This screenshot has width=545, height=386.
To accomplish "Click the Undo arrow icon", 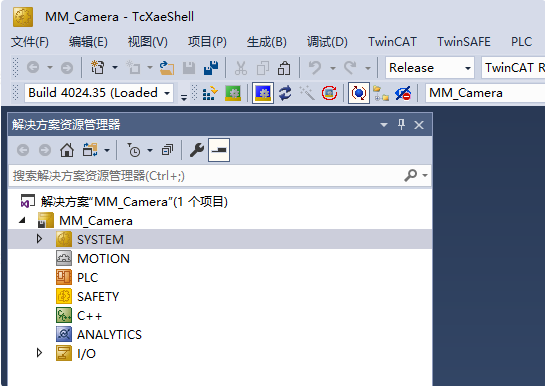I will point(315,67).
